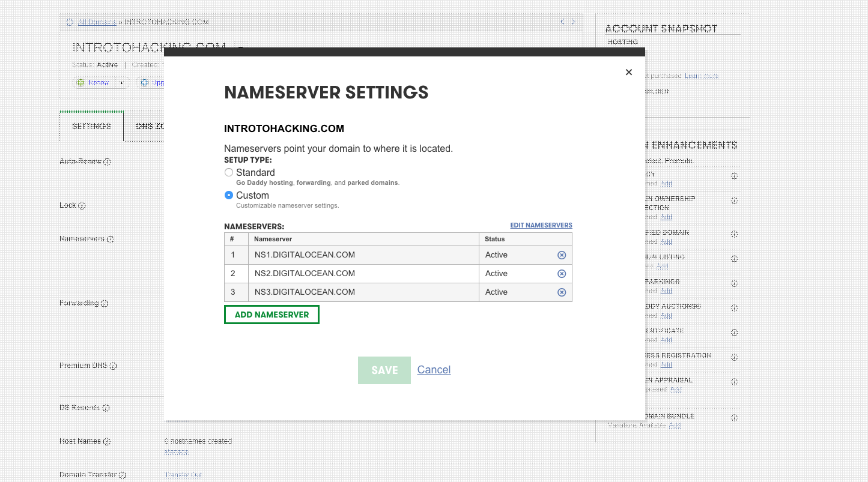Click Add link next to Variations Available
This screenshot has height=482, width=868.
coord(675,425)
